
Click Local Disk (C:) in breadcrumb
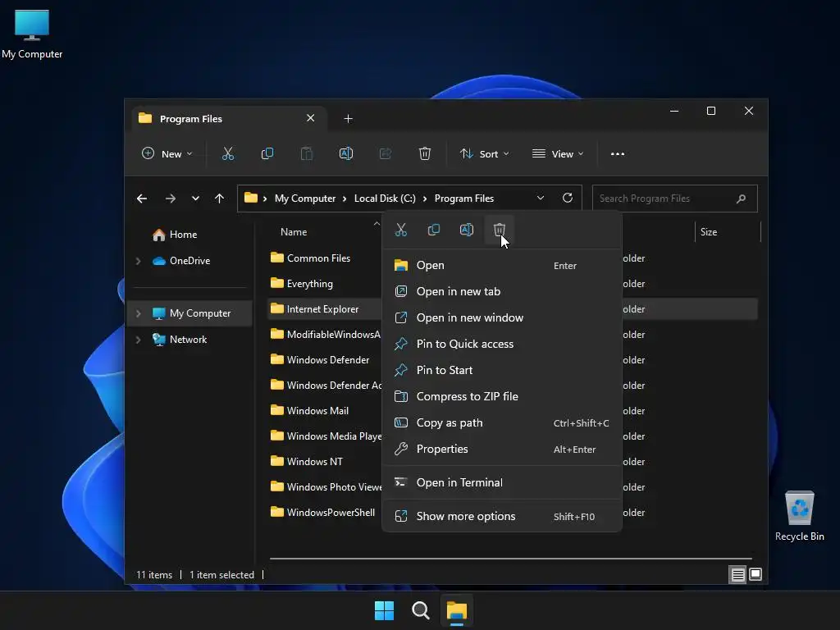coord(385,199)
